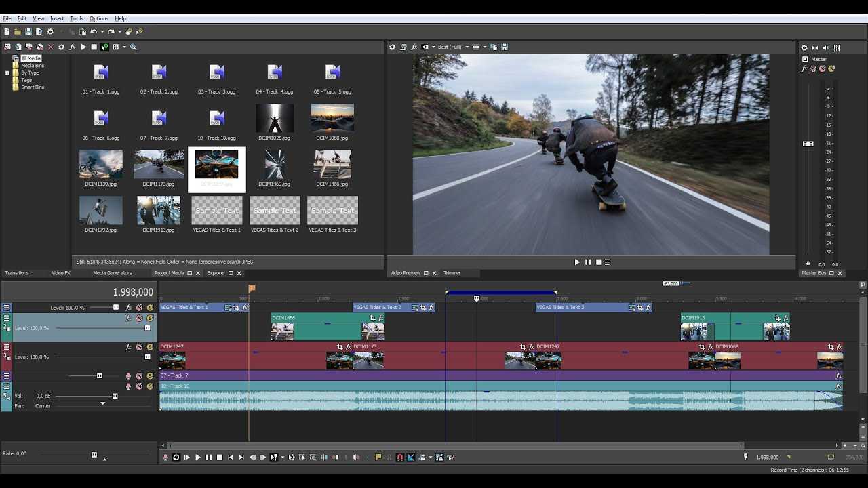Open project properties gear in main toolbar
This screenshot has height=488, width=868.
[x=50, y=32]
